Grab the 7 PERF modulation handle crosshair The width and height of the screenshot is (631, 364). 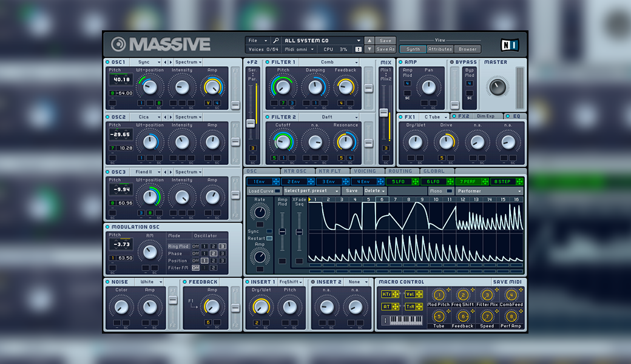485,182
